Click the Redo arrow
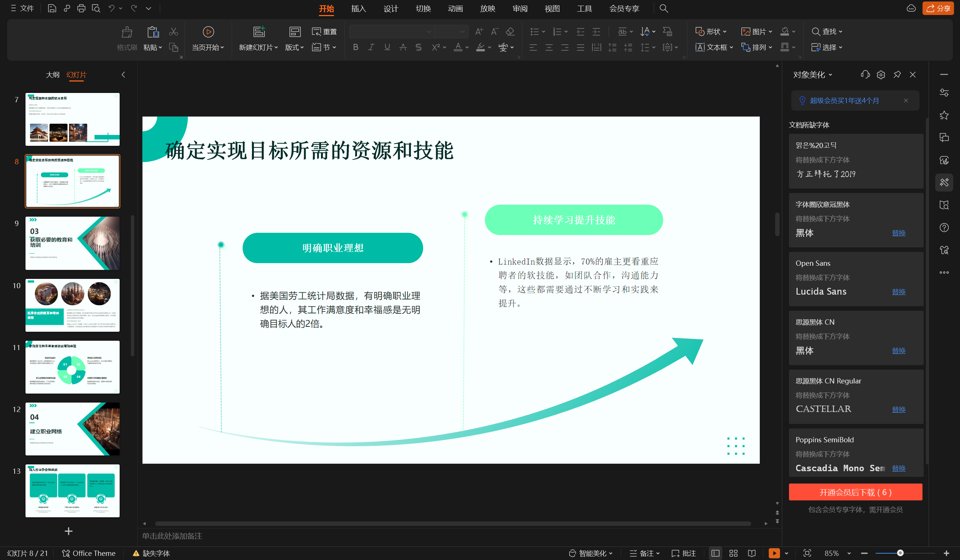Screen dimensions: 960x560 point(134,8)
